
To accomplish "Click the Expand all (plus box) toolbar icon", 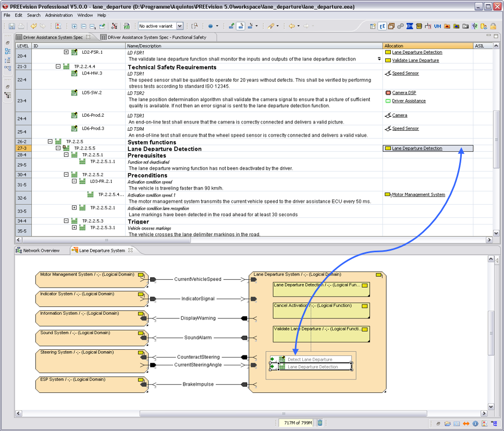I will click(x=74, y=27).
